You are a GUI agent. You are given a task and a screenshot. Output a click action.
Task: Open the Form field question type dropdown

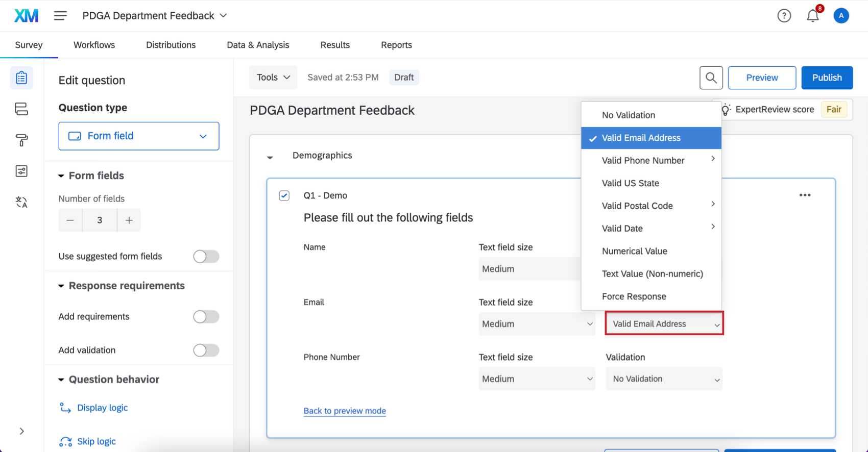pyautogui.click(x=139, y=136)
